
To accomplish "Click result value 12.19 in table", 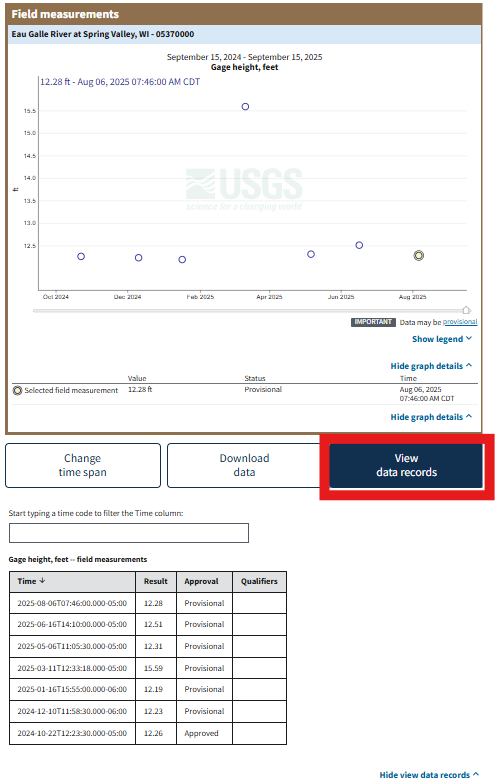I will [x=153, y=689].
